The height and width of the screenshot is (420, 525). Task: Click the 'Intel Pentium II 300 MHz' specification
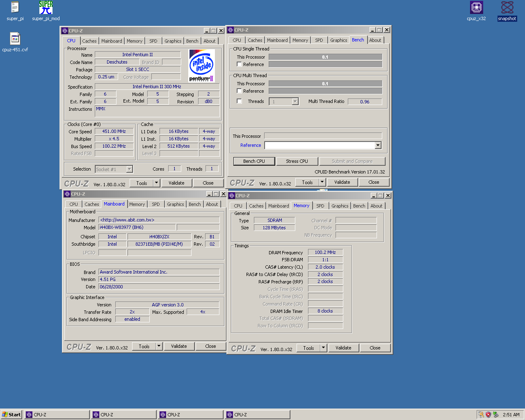click(x=157, y=87)
